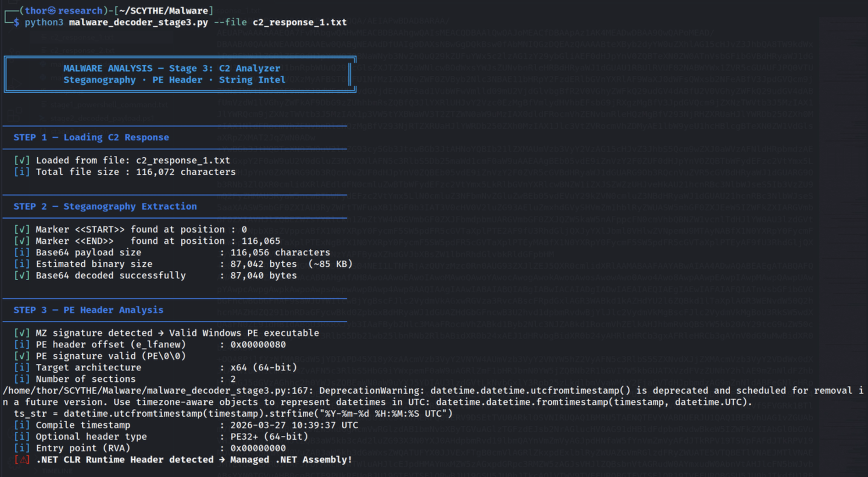Click info marker beside Estimated binary size
This screenshot has width=868, height=477.
coord(22,264)
